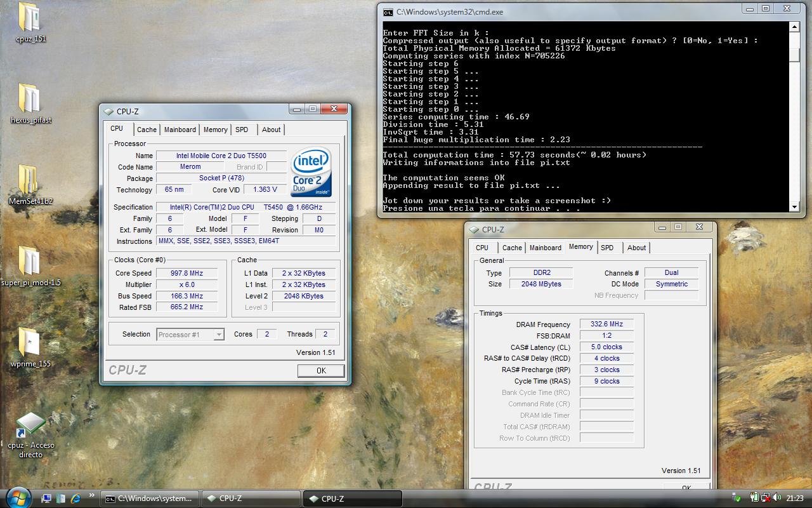Screen dimensions: 812x508
Task: Select the wprime_155 folder icon
Action: click(x=30, y=347)
